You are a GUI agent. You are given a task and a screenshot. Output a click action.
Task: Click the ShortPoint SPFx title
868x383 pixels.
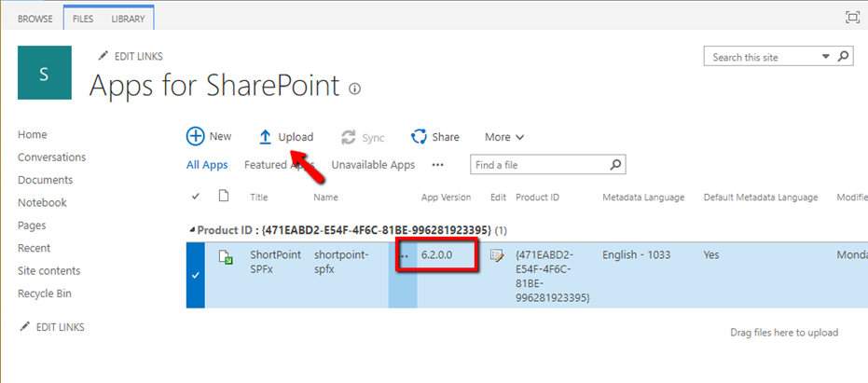click(276, 262)
